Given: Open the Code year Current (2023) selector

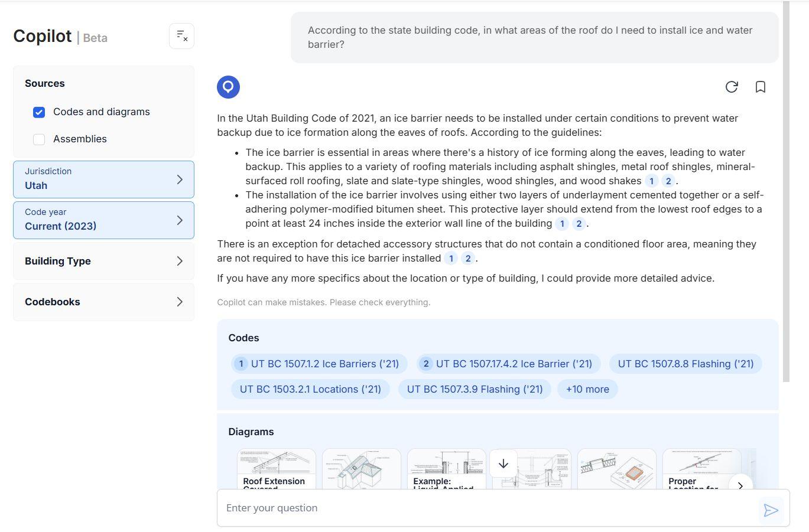Looking at the screenshot, I should (x=103, y=220).
